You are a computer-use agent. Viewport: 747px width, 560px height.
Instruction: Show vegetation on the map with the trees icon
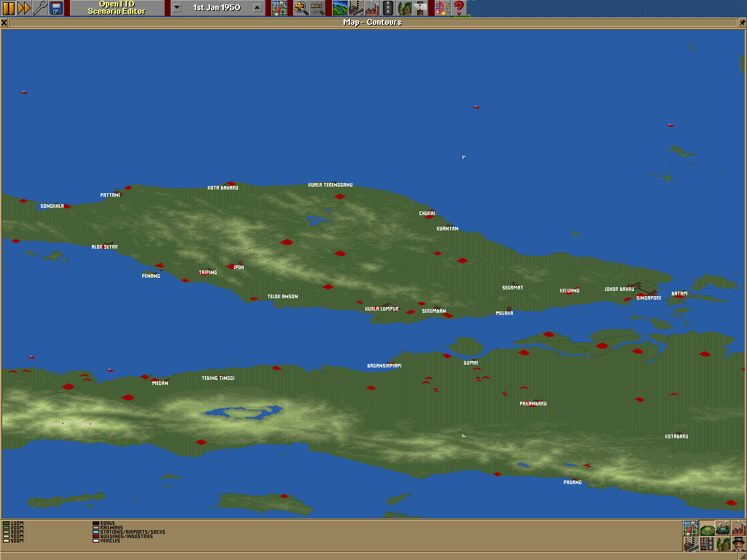[x=722, y=543]
